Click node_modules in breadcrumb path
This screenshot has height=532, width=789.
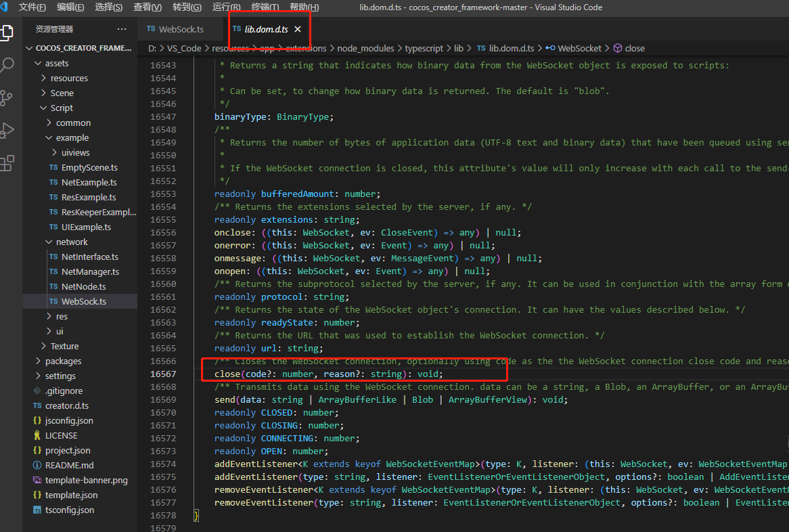coord(366,48)
